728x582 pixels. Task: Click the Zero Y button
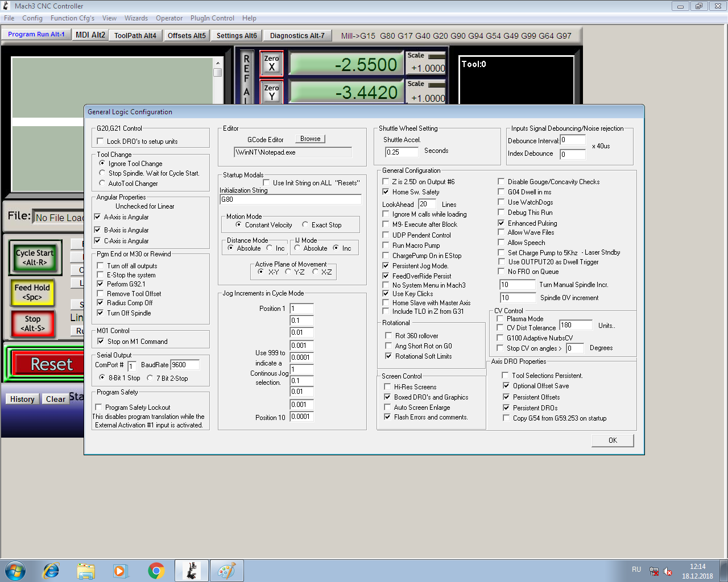click(272, 92)
